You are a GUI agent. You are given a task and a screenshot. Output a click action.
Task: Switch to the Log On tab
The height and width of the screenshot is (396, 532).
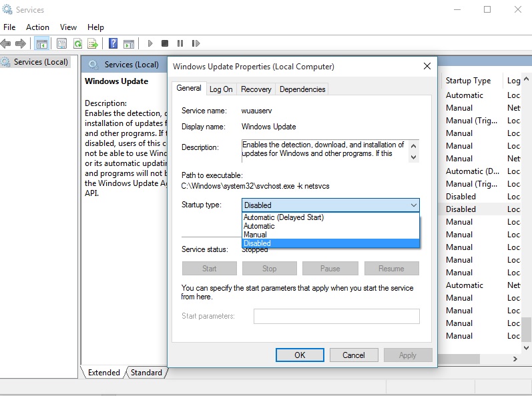[x=221, y=89]
